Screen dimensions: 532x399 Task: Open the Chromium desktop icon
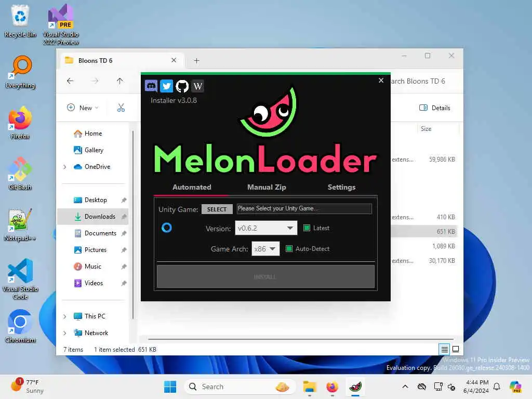point(20,326)
